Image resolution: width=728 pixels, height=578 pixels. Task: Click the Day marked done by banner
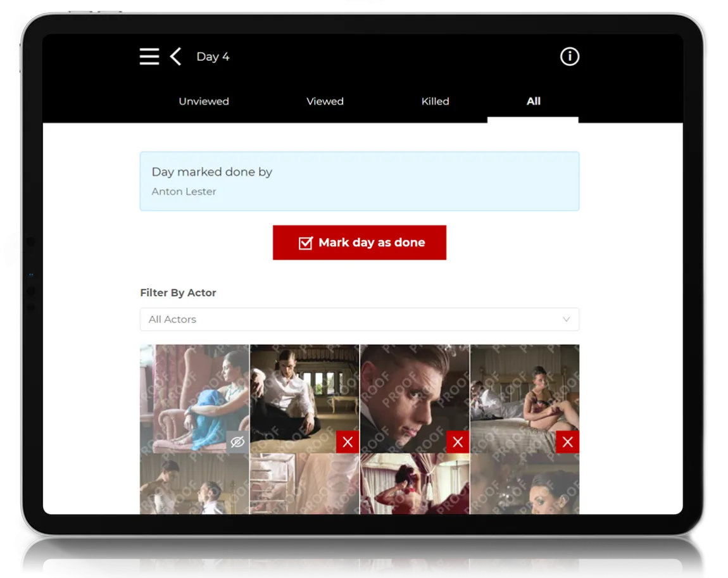pyautogui.click(x=359, y=181)
